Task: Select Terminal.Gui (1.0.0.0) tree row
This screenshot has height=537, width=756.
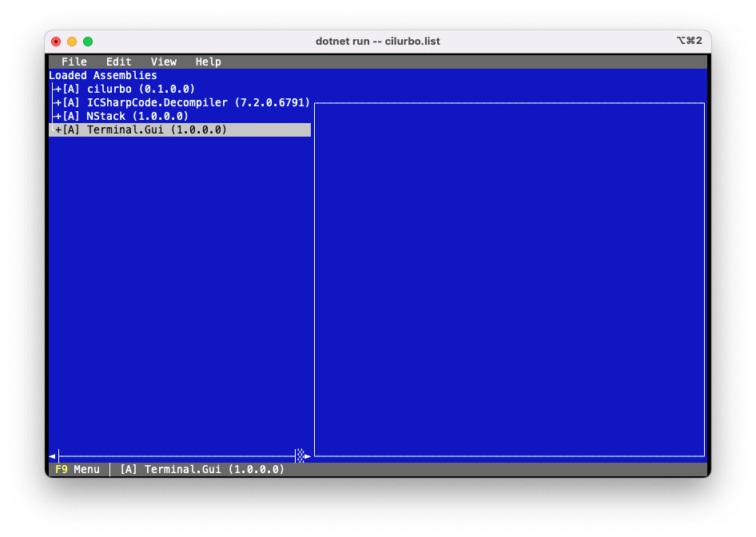Action: coord(180,129)
